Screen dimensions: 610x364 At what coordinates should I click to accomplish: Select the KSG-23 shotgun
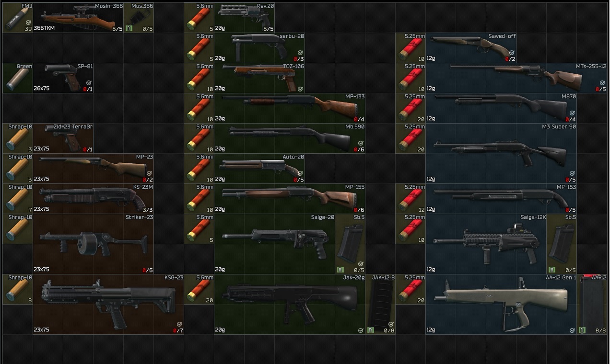108,304
